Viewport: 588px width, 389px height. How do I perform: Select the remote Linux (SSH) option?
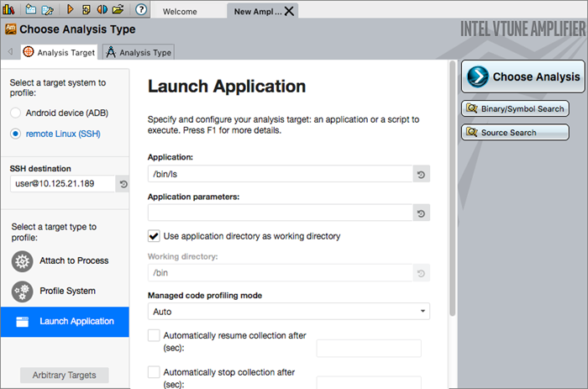point(15,134)
